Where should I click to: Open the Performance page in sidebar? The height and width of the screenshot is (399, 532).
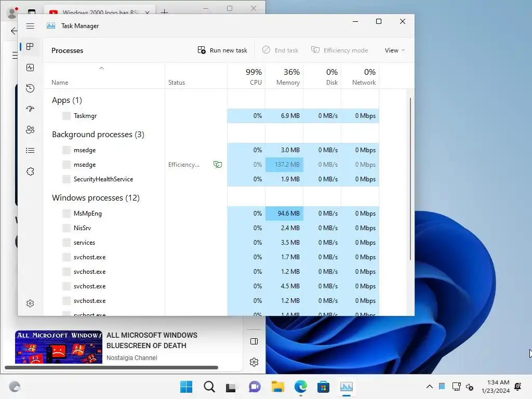(x=30, y=68)
